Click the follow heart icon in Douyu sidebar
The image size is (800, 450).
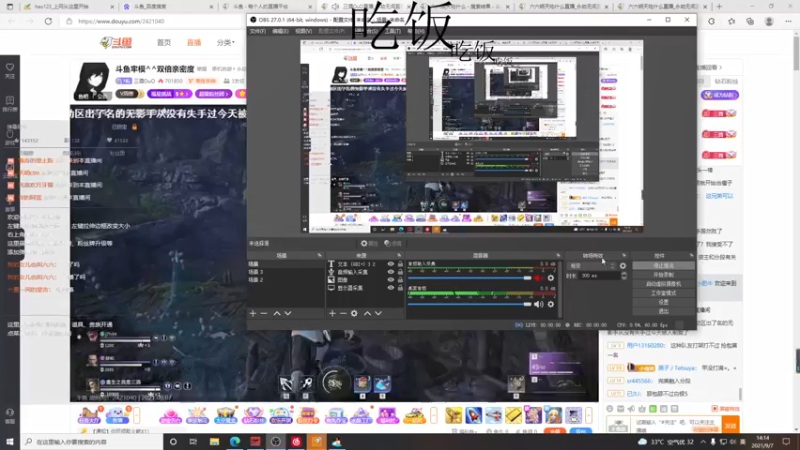coord(10,70)
